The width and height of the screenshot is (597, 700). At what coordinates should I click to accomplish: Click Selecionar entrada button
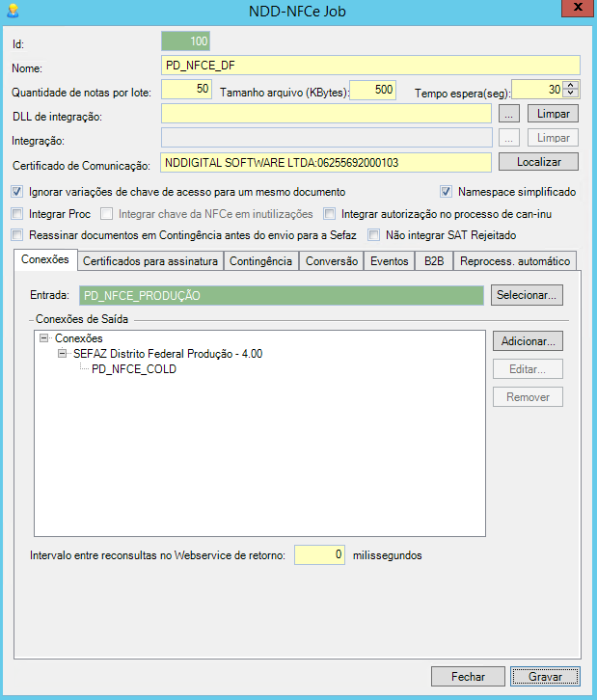[x=527, y=295]
